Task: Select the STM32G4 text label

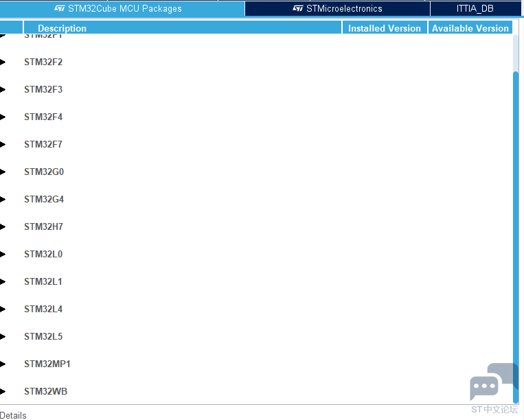Action: 44,199
